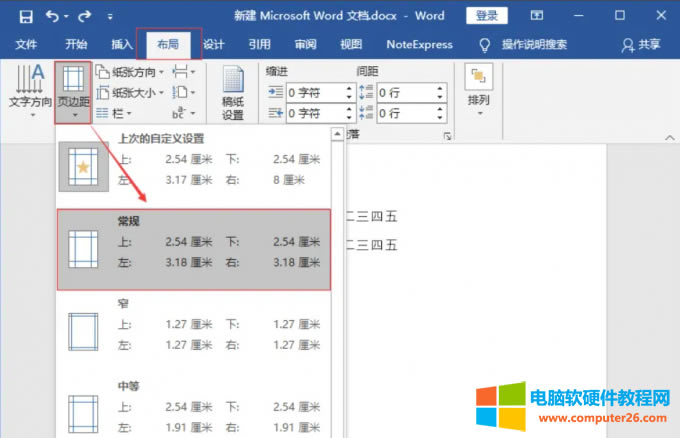The height and width of the screenshot is (438, 680).
Task: Open the 排列 arrange dropdown
Action: [x=479, y=90]
